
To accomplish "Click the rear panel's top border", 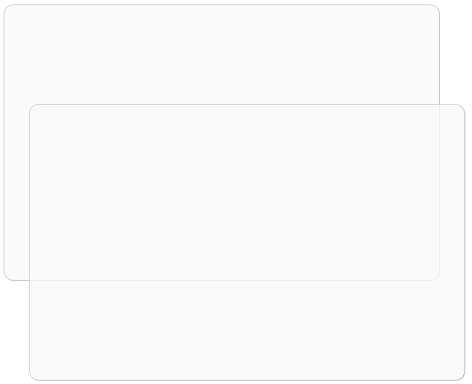I will (x=222, y=5).
